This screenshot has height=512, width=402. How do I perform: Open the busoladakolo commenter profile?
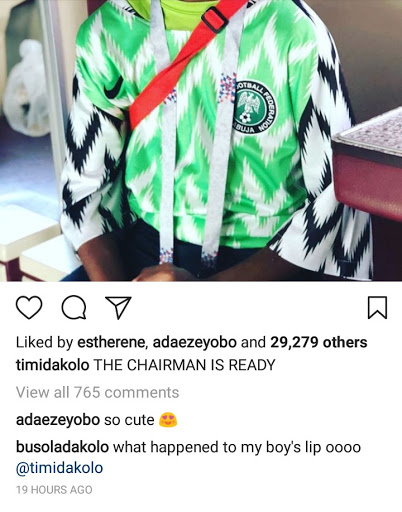62,447
